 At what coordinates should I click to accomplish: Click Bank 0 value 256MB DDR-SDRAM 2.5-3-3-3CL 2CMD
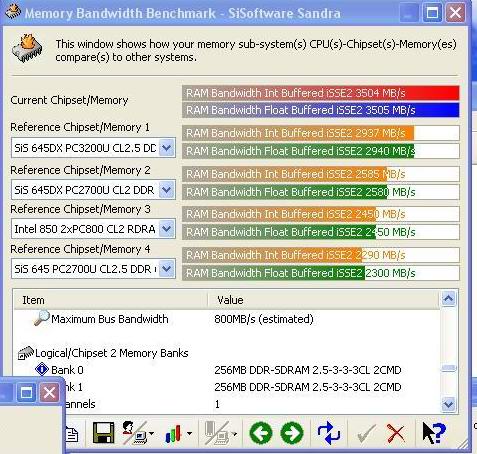(x=308, y=370)
